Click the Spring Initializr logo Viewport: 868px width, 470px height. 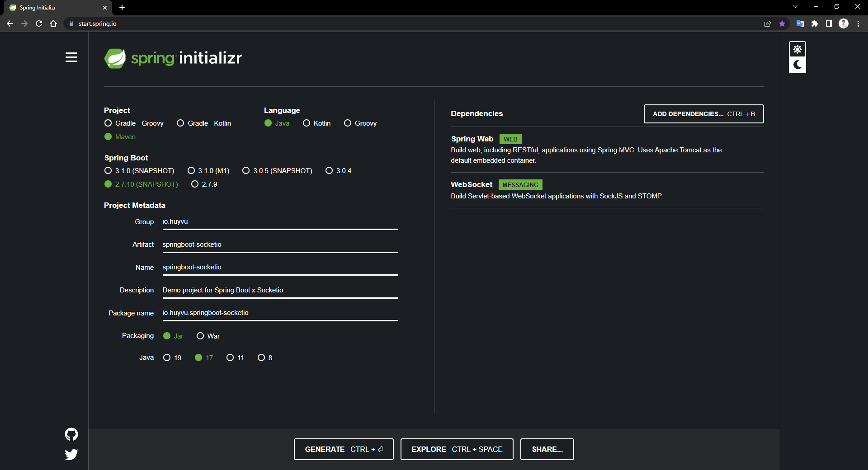click(x=173, y=58)
